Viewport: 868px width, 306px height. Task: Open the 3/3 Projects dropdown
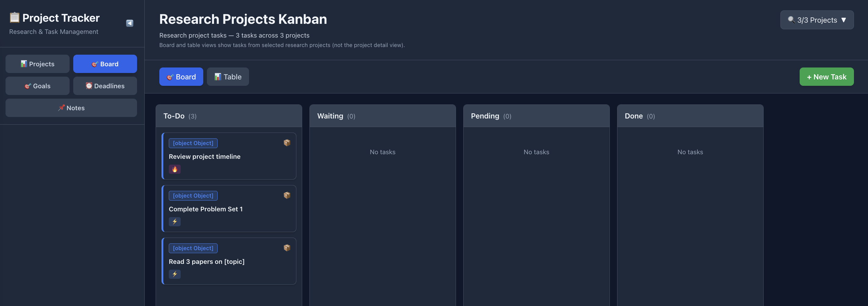tap(817, 20)
